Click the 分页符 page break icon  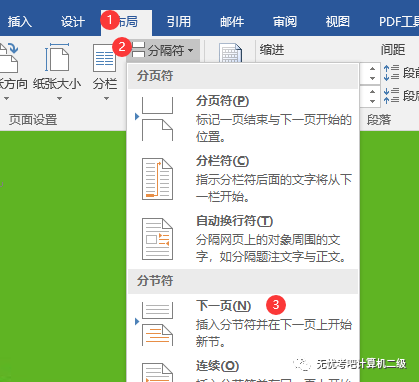pyautogui.click(x=157, y=119)
